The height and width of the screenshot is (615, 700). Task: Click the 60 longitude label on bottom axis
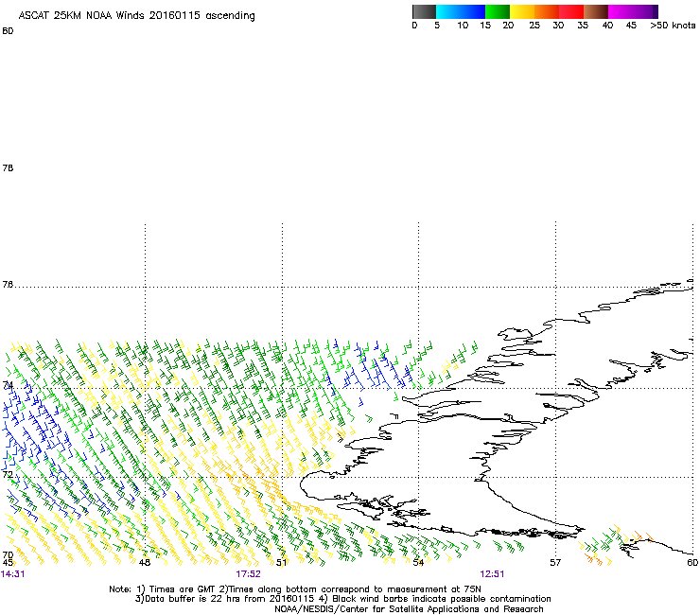(692, 563)
